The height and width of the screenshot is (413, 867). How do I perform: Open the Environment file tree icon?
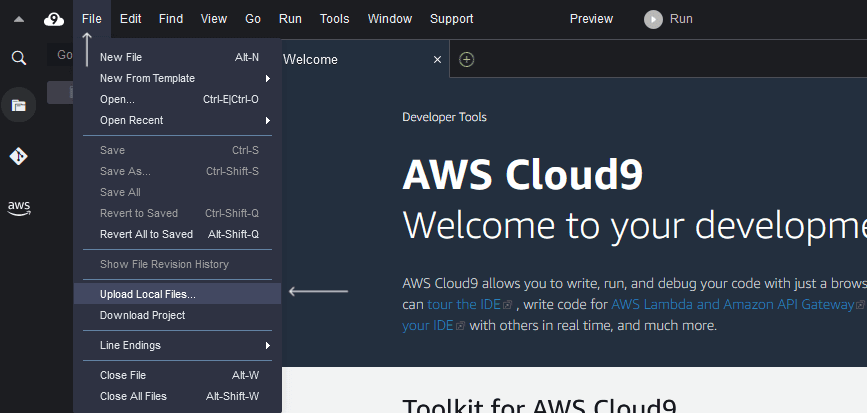[19, 105]
